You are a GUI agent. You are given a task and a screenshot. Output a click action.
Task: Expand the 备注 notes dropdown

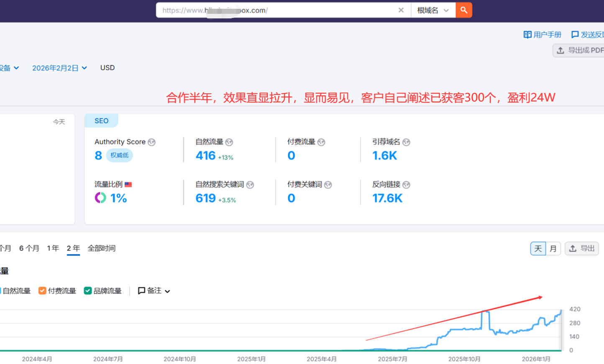[154, 291]
